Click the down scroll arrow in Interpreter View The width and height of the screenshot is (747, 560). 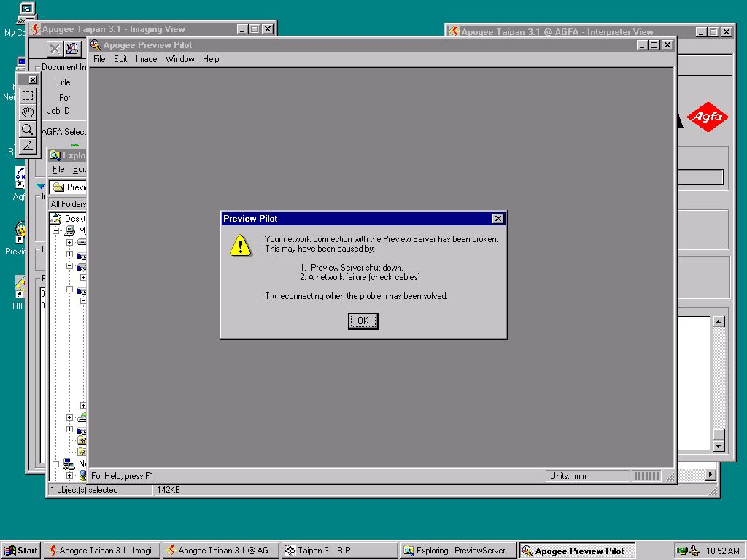(719, 446)
